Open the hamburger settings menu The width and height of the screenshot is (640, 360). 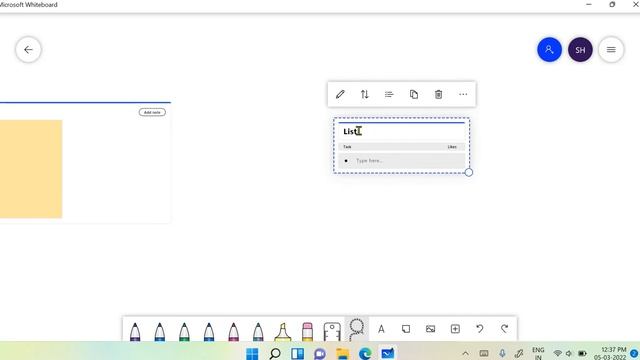(611, 50)
